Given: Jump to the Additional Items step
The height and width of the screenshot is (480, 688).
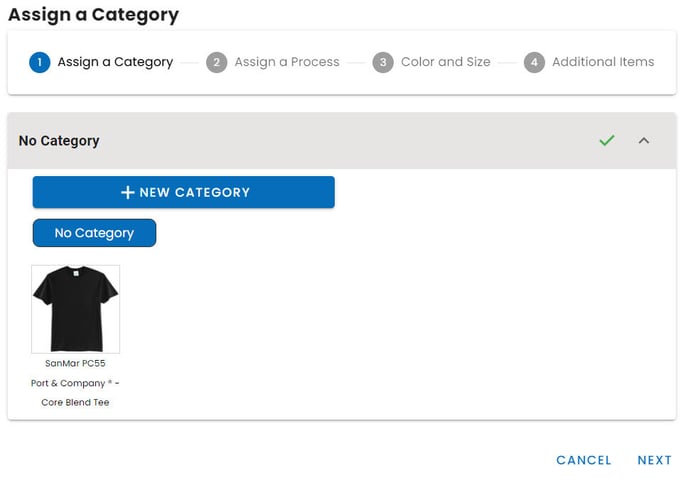Looking at the screenshot, I should [603, 62].
